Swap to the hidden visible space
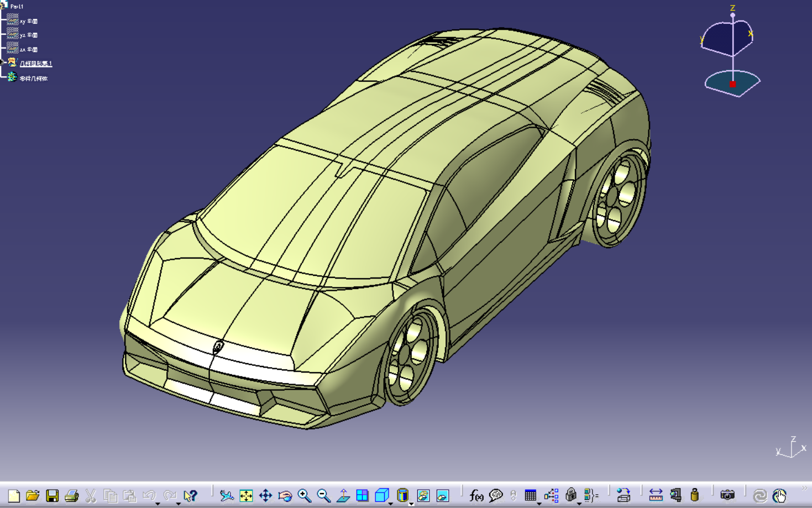Screen dimensions: 812x508 pos(443,496)
